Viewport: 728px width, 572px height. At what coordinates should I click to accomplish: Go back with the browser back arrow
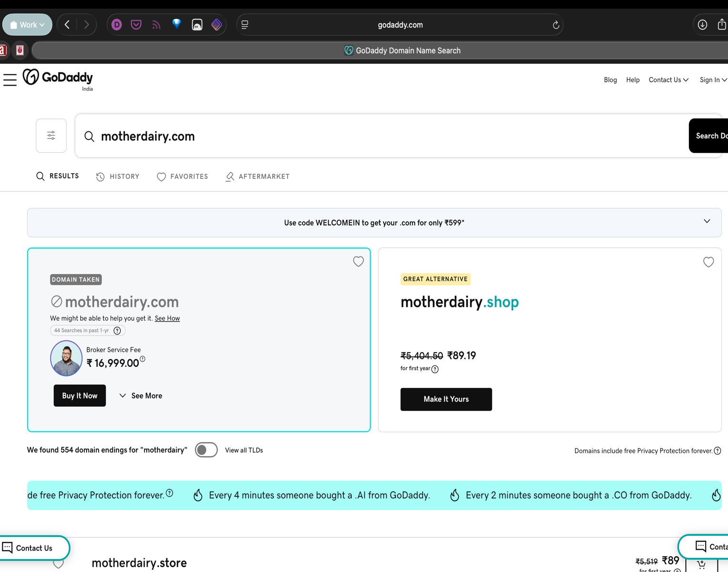[67, 25]
